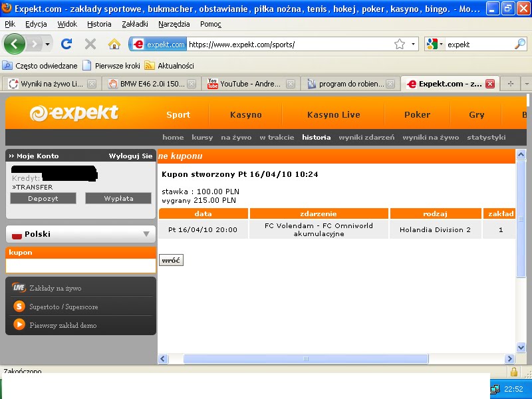Reload the page with refresh icon
532x399 pixels.
point(66,44)
